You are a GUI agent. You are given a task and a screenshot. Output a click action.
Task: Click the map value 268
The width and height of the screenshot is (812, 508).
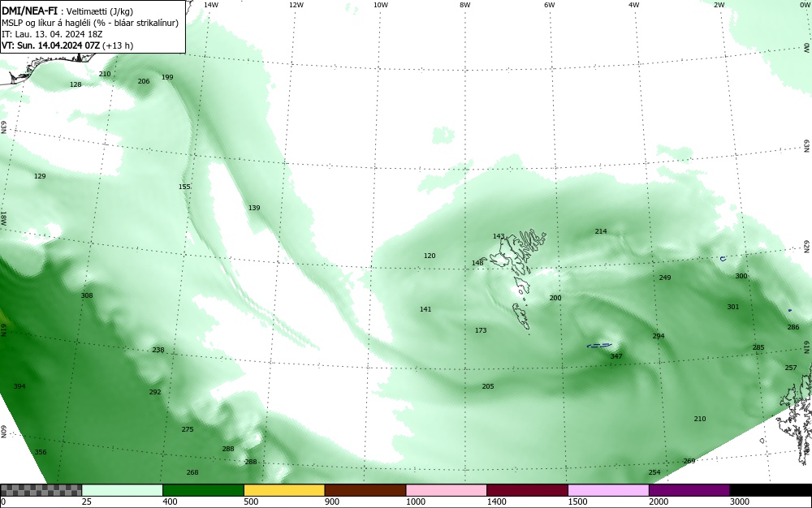192,471
